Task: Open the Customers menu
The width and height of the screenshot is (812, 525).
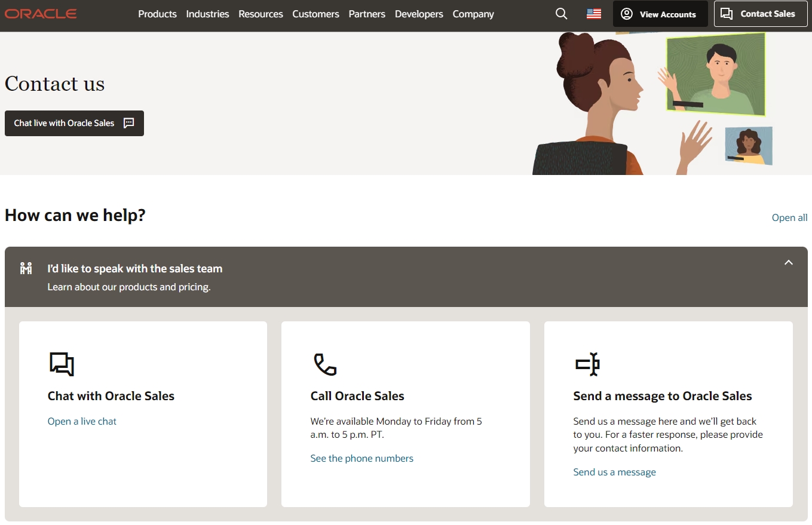Action: pyautogui.click(x=315, y=14)
